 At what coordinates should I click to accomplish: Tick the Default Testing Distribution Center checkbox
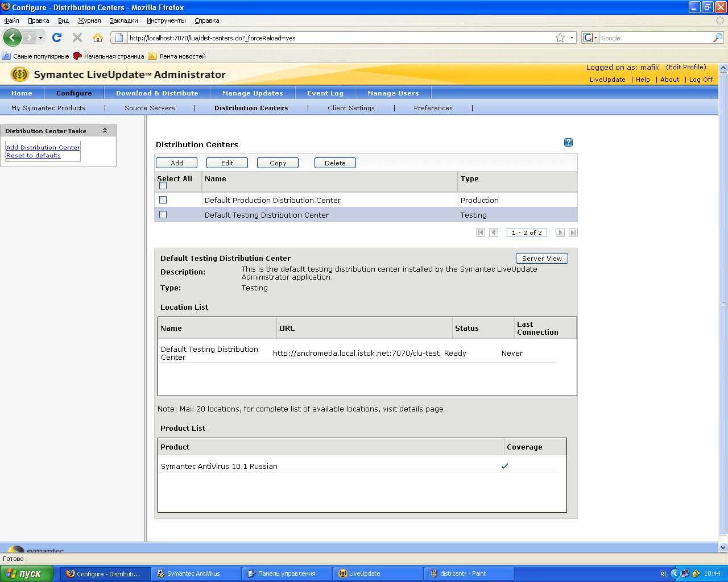point(163,215)
